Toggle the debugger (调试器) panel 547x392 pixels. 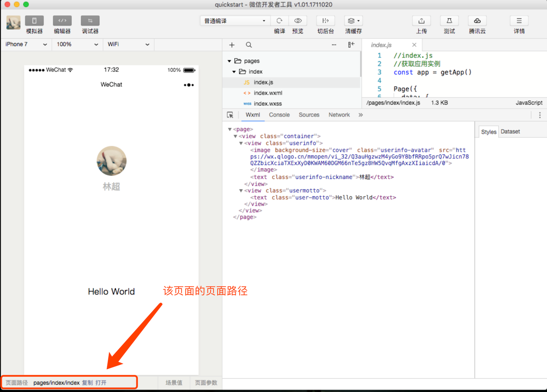90,21
